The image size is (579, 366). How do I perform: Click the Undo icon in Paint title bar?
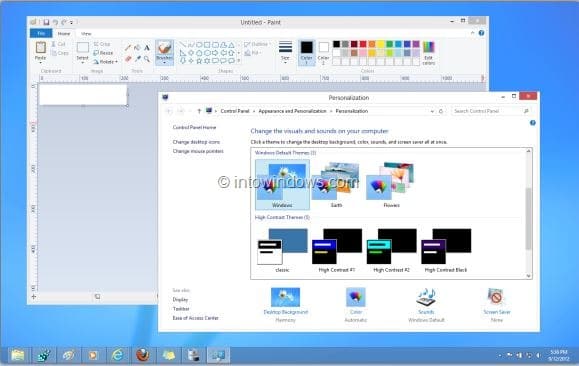(x=55, y=22)
